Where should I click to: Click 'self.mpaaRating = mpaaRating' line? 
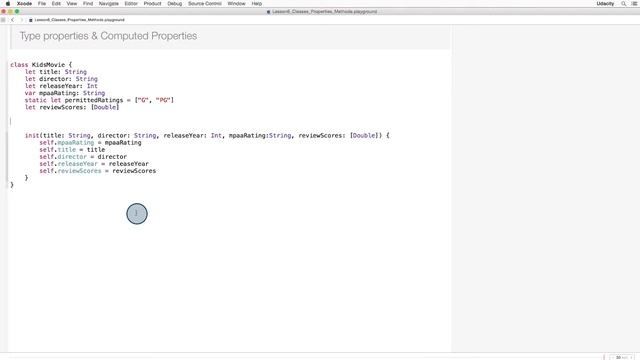tap(90, 142)
